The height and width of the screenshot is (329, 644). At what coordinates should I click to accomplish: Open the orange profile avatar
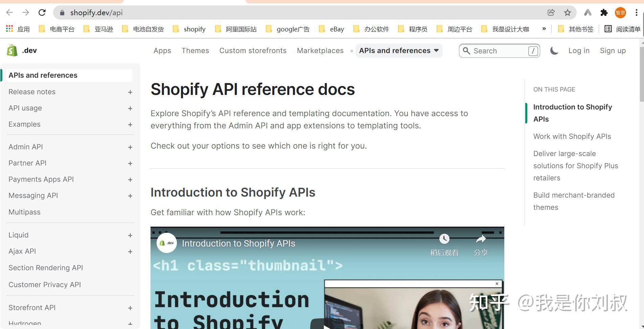coord(620,12)
